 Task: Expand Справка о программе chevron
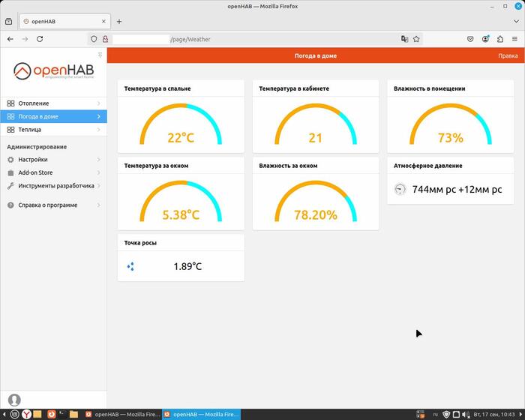tap(99, 205)
